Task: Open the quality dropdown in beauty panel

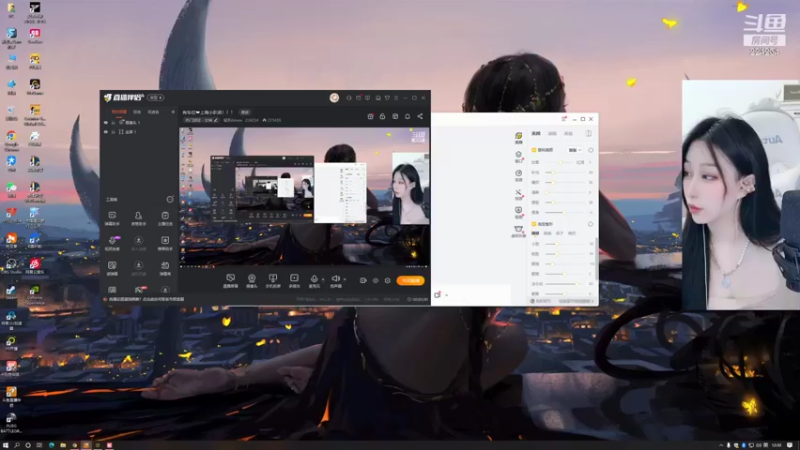Action: pyautogui.click(x=574, y=150)
